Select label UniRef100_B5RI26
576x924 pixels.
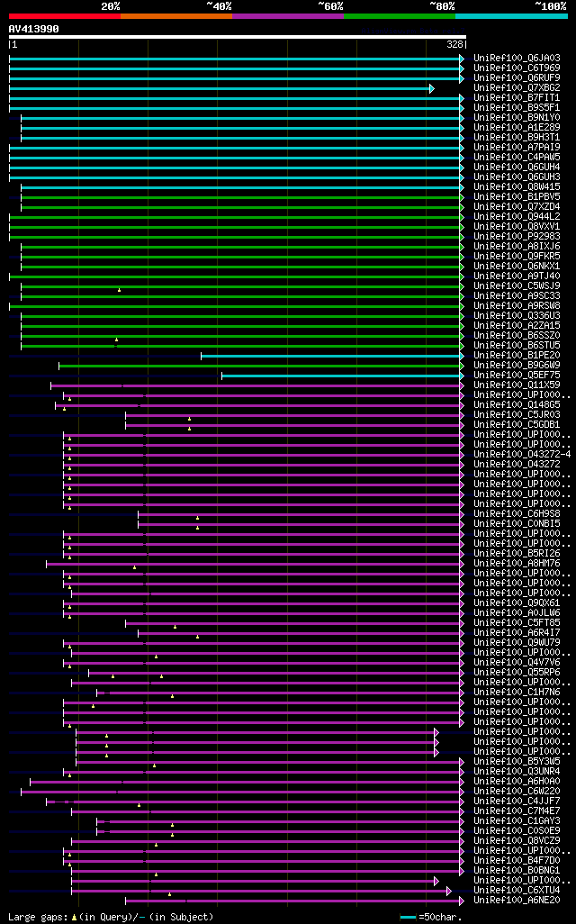(x=517, y=553)
